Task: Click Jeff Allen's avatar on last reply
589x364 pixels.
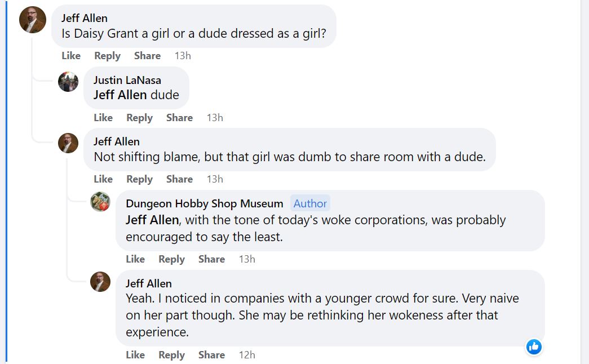Action: click(100, 282)
